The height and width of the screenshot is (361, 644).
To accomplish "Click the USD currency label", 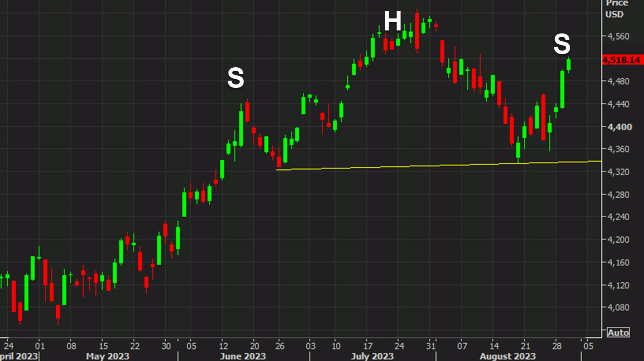I will tap(614, 14).
